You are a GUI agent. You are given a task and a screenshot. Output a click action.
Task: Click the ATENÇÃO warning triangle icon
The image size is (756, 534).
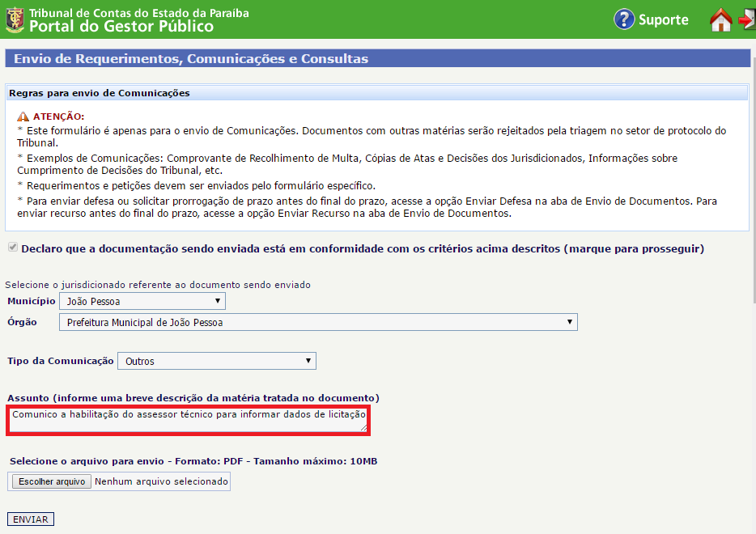23,117
